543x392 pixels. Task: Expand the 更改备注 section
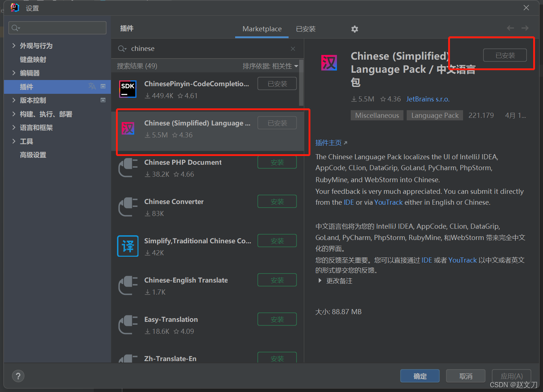(x=320, y=281)
